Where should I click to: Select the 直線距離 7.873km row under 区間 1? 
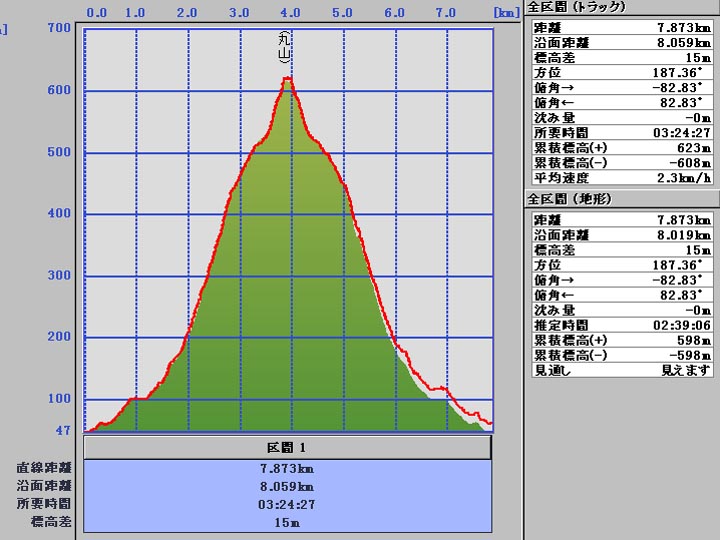tap(288, 468)
